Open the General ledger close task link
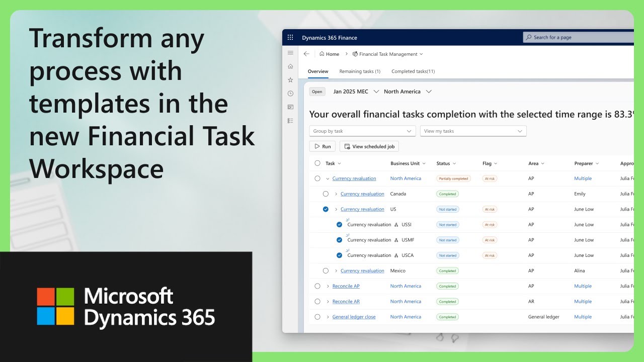The image size is (644, 362). [x=354, y=317]
